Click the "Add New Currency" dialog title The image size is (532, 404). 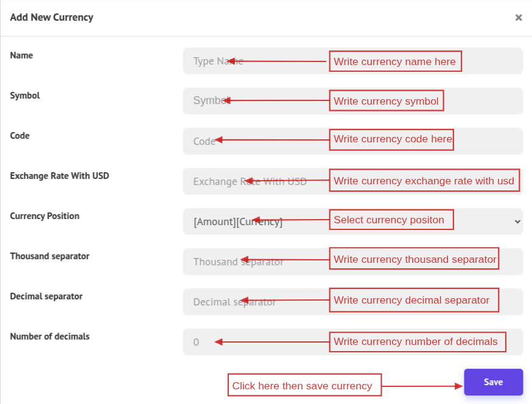(x=52, y=17)
